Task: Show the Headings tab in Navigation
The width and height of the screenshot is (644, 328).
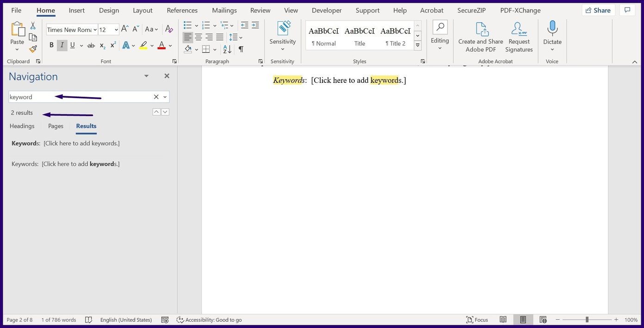Action: click(22, 126)
